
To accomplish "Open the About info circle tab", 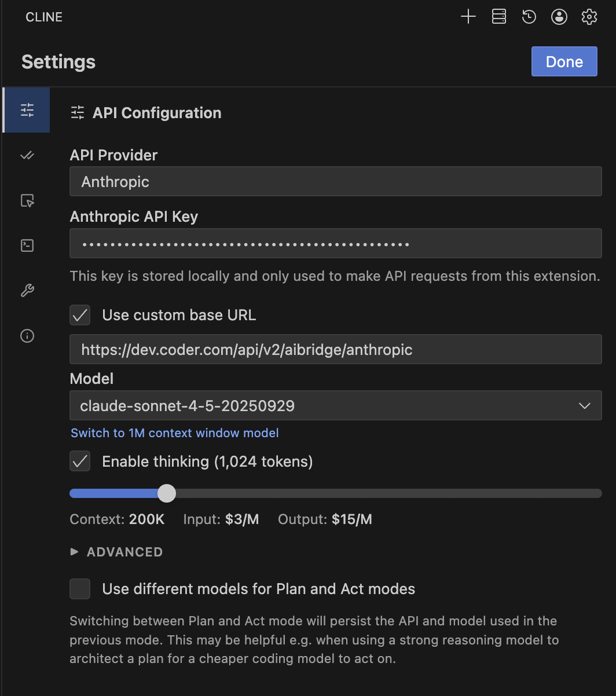I will [27, 336].
